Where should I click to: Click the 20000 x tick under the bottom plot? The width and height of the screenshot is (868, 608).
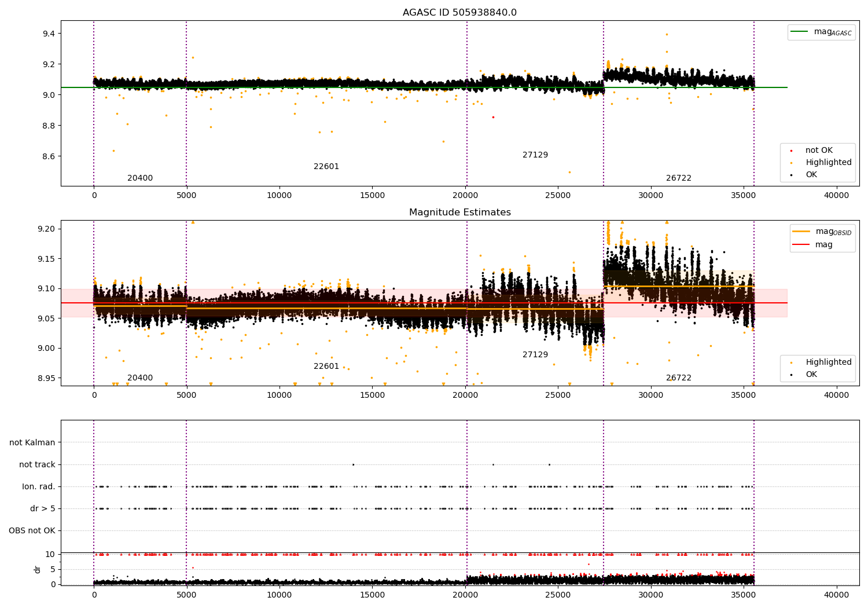(465, 595)
